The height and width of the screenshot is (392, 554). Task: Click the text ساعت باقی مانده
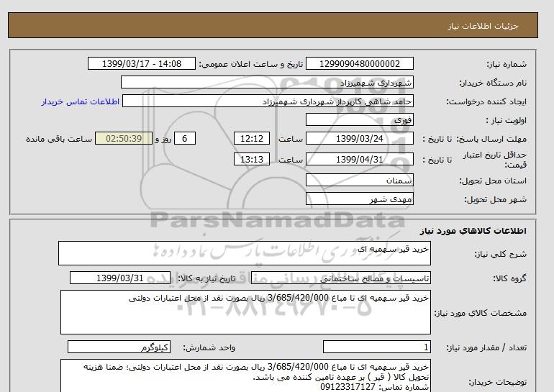pos(59,139)
